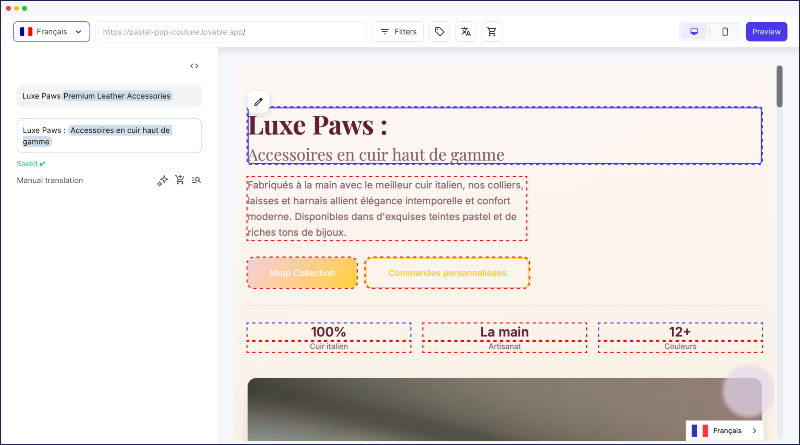Open the shopping cart icon in toolbar
This screenshot has width=800, height=445.
coord(492,32)
